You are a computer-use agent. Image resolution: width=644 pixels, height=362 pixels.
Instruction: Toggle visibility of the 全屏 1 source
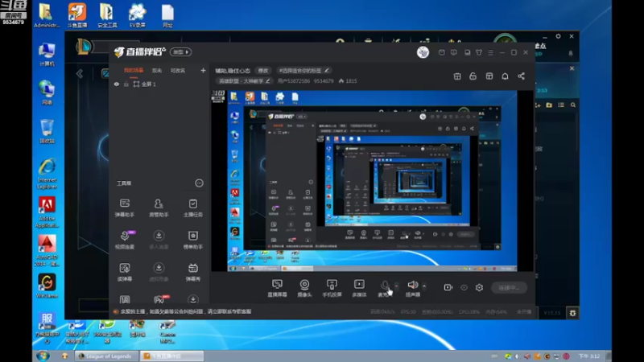(117, 84)
